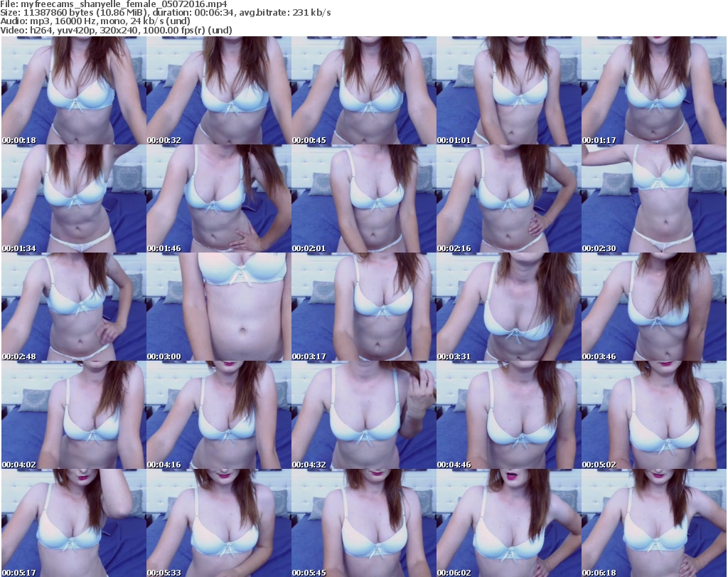Click the 'Video: h264, yuv420p' info line
The image size is (728, 577).
[116, 30]
